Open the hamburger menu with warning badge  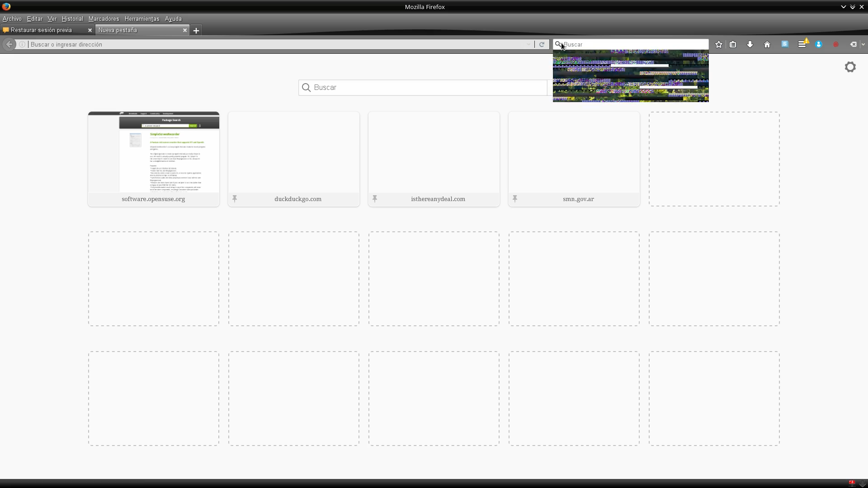(x=802, y=44)
